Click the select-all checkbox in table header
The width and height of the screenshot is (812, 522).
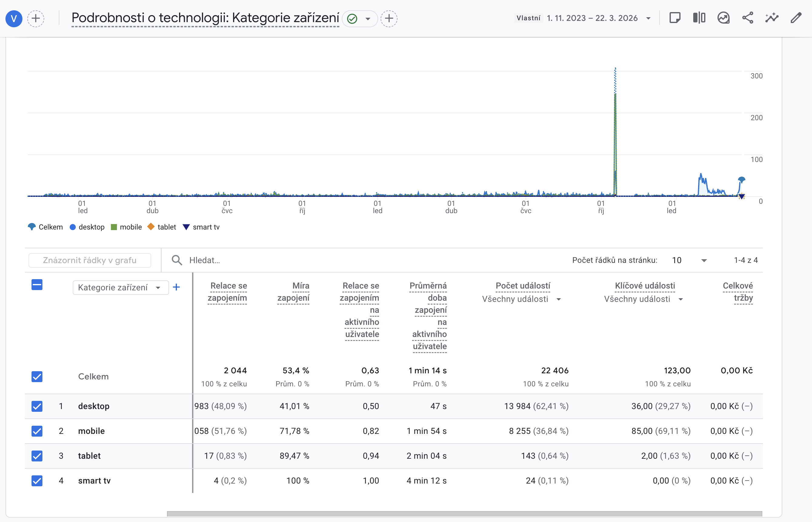(37, 285)
